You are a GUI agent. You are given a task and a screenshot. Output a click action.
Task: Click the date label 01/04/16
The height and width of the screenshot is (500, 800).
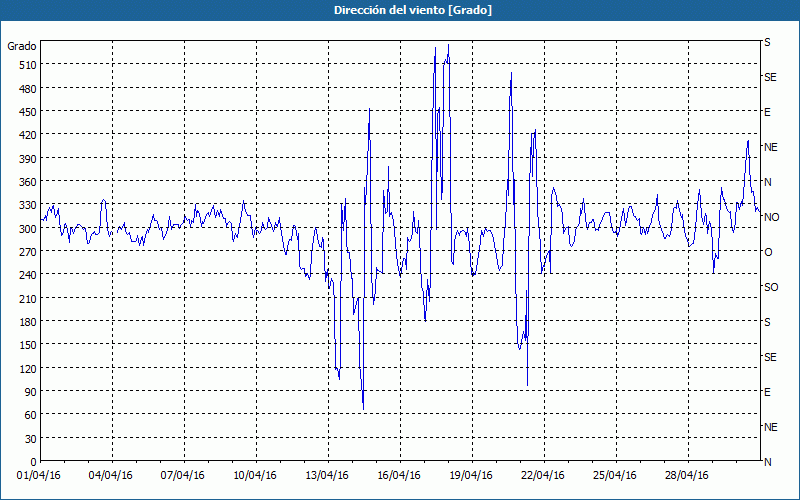click(39, 476)
